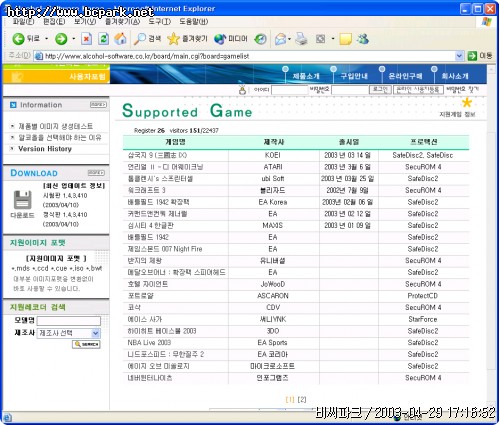Screen dimensions: 500x425
Task: Click the 에이지 오브 미쏠로지 game title
Action: pos(158,366)
